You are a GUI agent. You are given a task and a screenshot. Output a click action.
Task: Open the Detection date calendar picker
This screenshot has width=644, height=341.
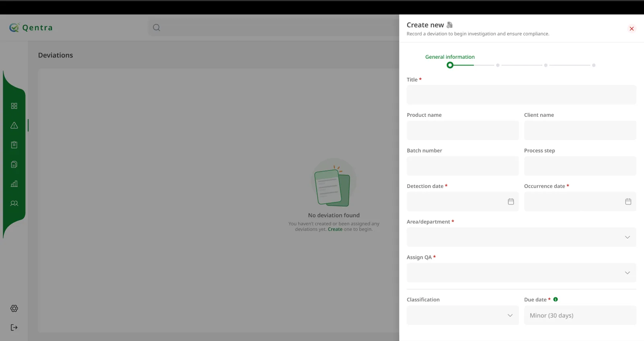coord(511,202)
